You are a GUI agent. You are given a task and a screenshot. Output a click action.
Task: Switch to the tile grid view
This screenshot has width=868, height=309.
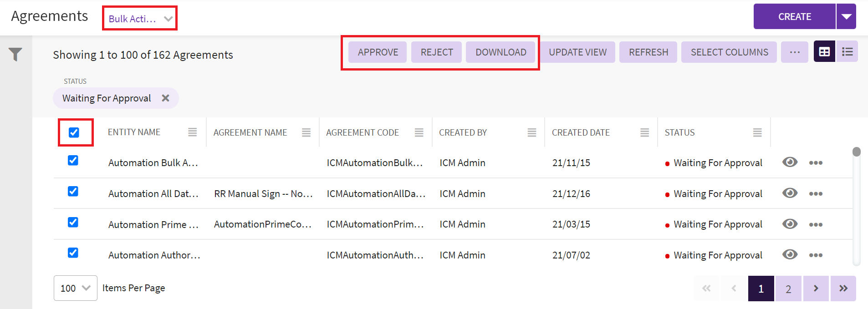[824, 52]
